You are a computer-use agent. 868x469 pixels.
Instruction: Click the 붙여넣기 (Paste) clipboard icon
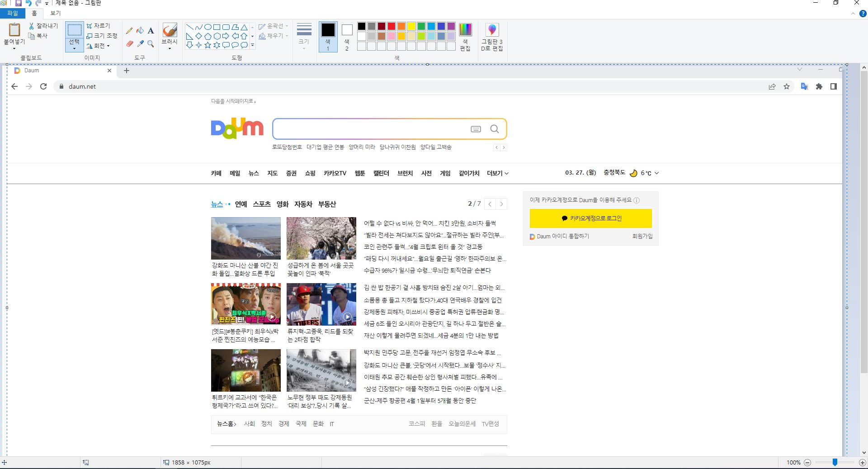tap(14, 29)
